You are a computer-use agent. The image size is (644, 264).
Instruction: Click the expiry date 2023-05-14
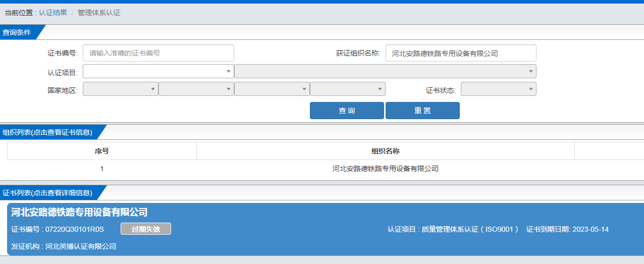tap(590, 229)
